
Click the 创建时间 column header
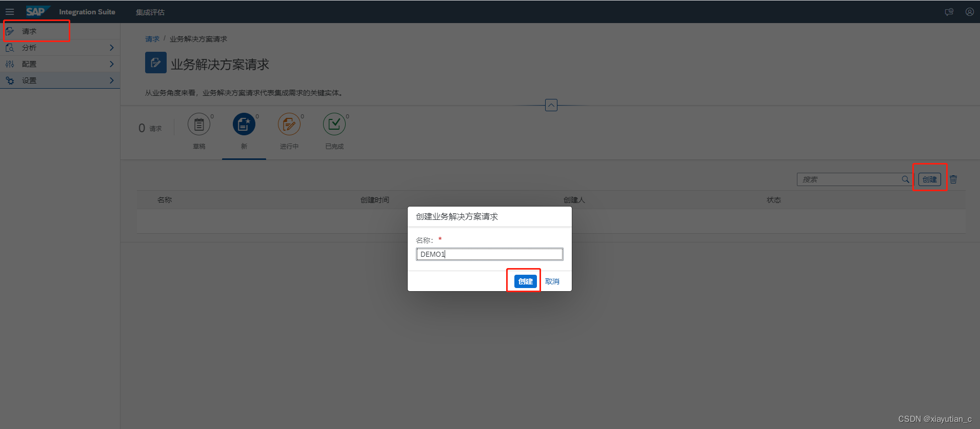tap(375, 200)
